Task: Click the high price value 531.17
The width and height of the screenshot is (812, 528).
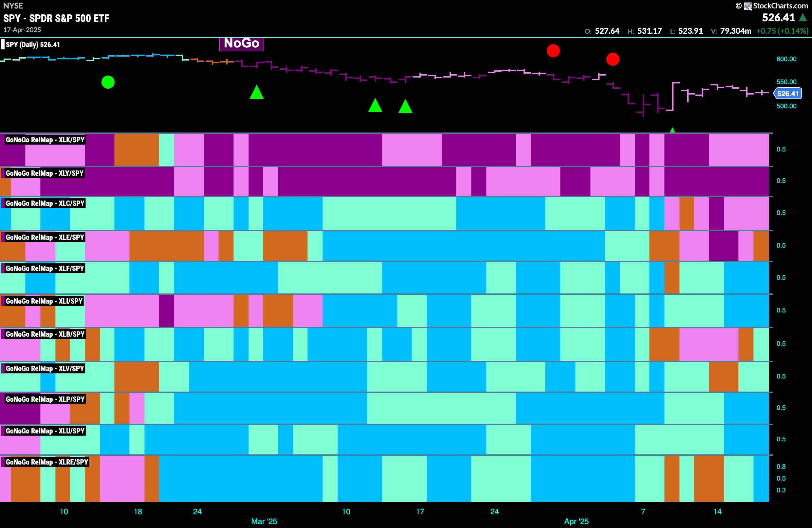Action: [650, 31]
